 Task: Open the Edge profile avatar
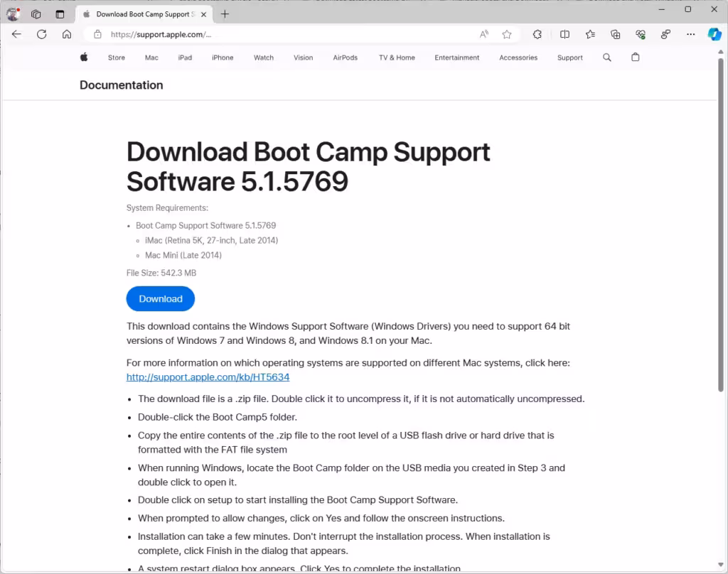(13, 14)
